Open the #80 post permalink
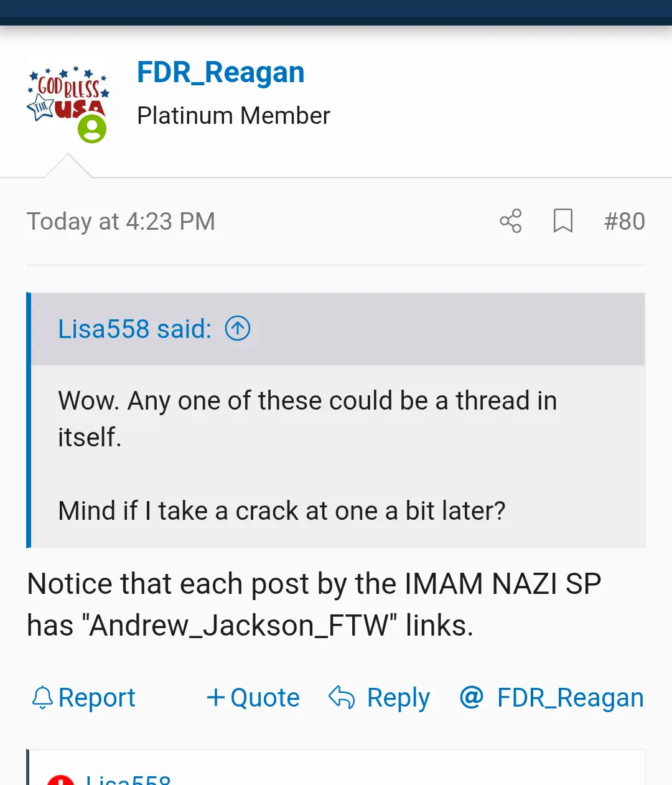 tap(624, 222)
